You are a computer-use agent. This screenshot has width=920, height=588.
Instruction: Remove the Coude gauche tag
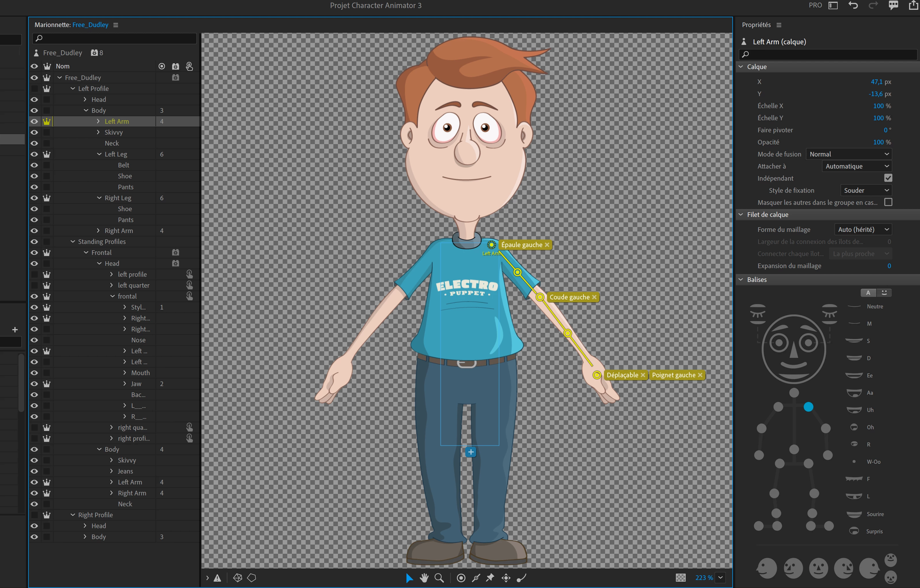point(594,297)
